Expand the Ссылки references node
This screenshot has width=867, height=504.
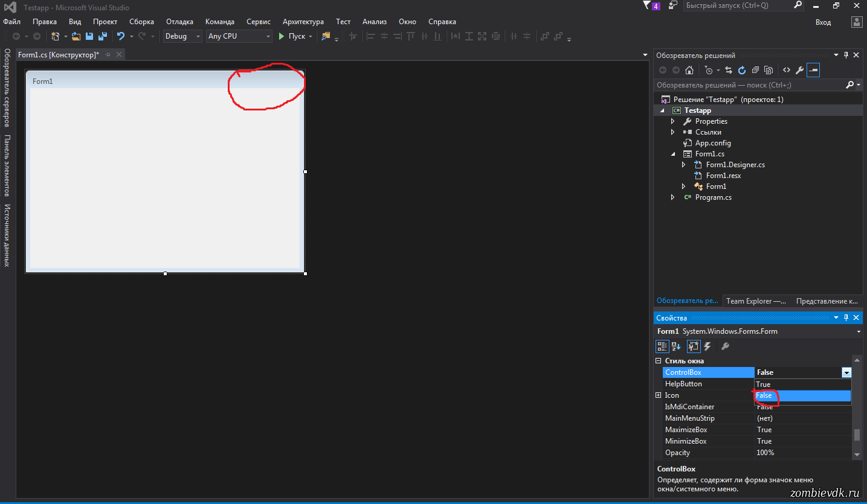click(x=672, y=132)
